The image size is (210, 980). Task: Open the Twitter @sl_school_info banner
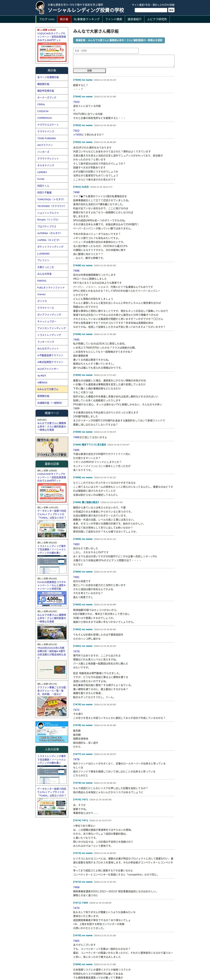tap(52, 732)
